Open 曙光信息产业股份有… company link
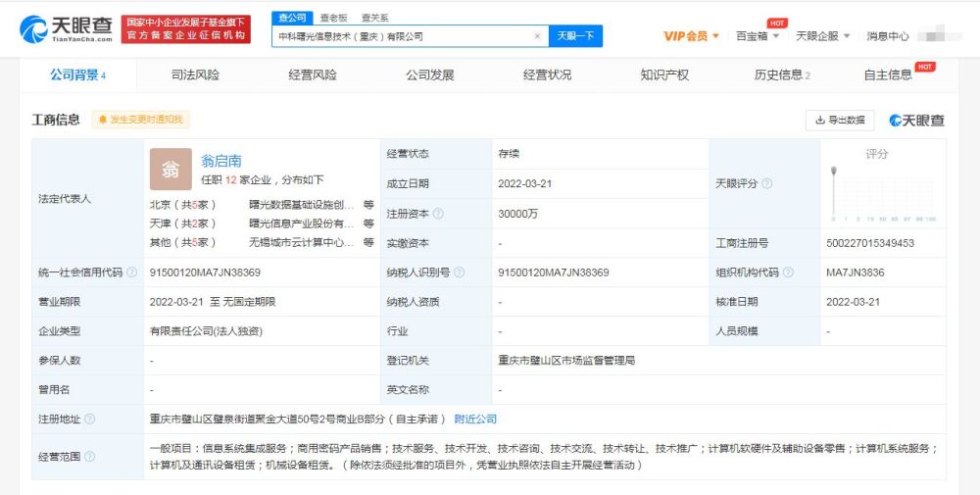980x495 pixels. (302, 223)
